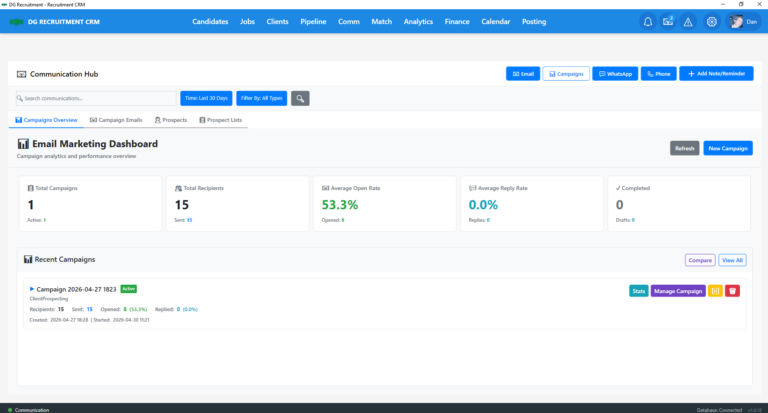Open the inbox icon with badge

[x=668, y=22]
